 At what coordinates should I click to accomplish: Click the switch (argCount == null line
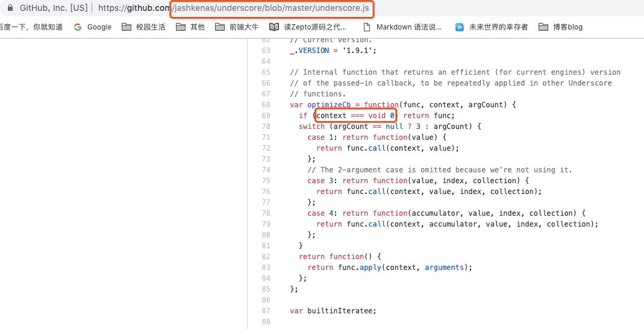(x=390, y=127)
